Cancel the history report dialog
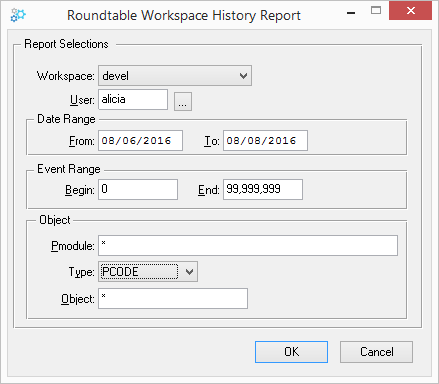This screenshot has width=439, height=384. pos(376,352)
